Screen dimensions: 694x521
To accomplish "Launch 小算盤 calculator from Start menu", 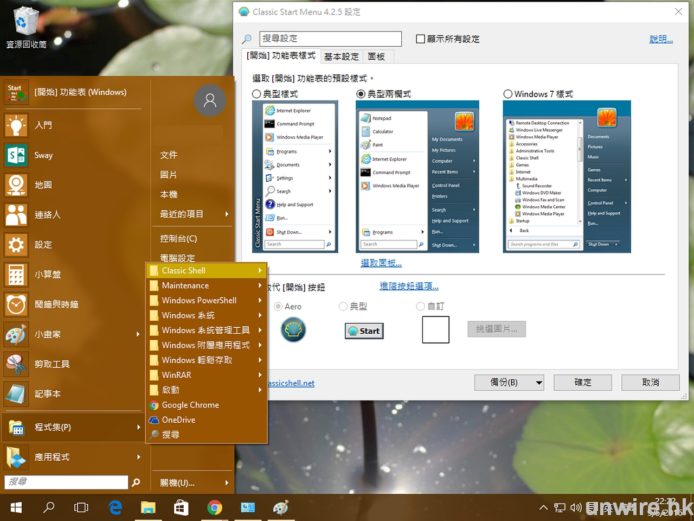I will pos(47,274).
